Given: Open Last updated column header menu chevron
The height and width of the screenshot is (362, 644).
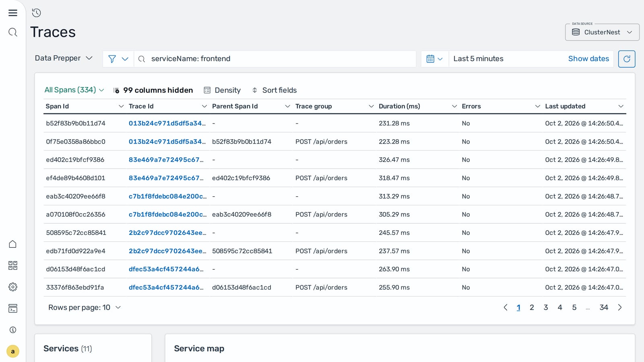Looking at the screenshot, I should coord(621,106).
